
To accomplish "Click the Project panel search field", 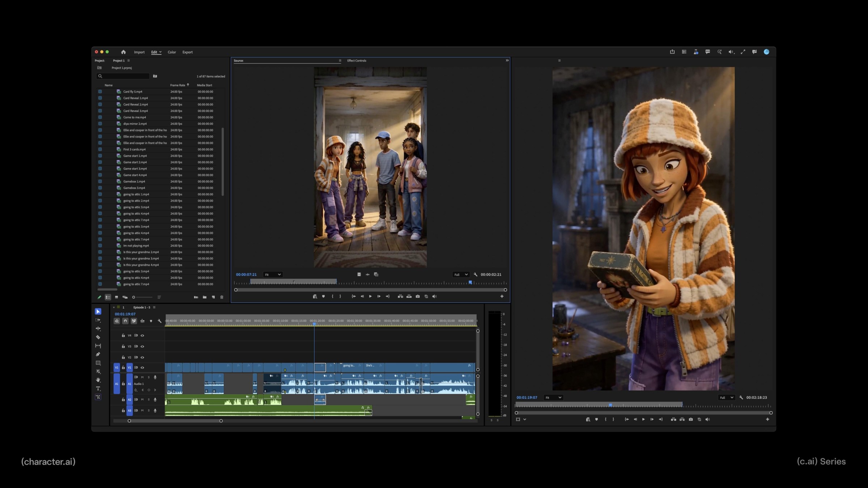I will tap(123, 76).
